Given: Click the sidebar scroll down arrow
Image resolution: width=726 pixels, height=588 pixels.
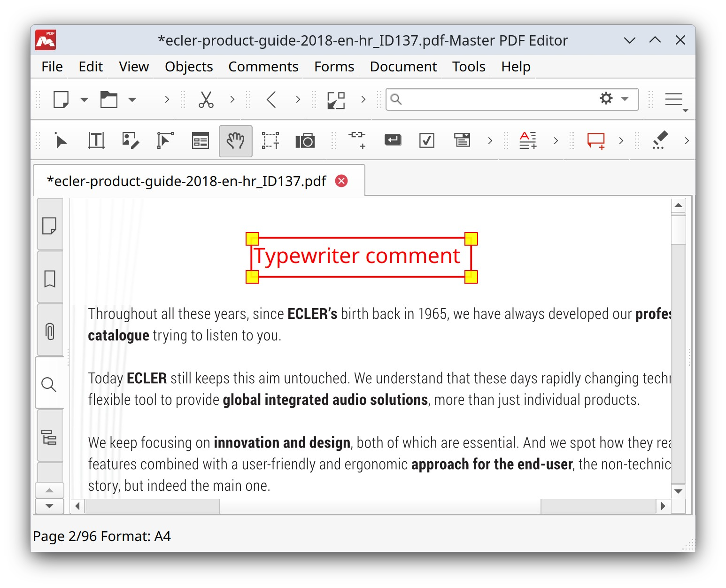Looking at the screenshot, I should click(49, 506).
